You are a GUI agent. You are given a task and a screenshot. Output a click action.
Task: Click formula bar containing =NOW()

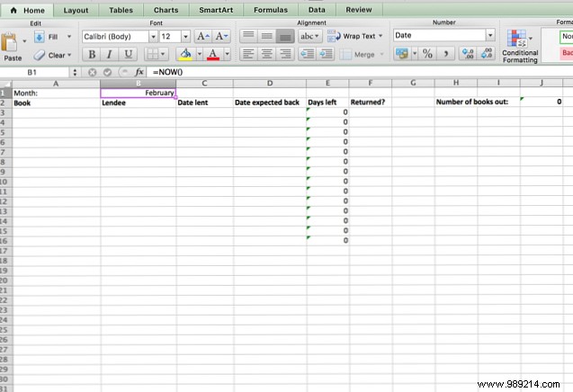(360, 72)
